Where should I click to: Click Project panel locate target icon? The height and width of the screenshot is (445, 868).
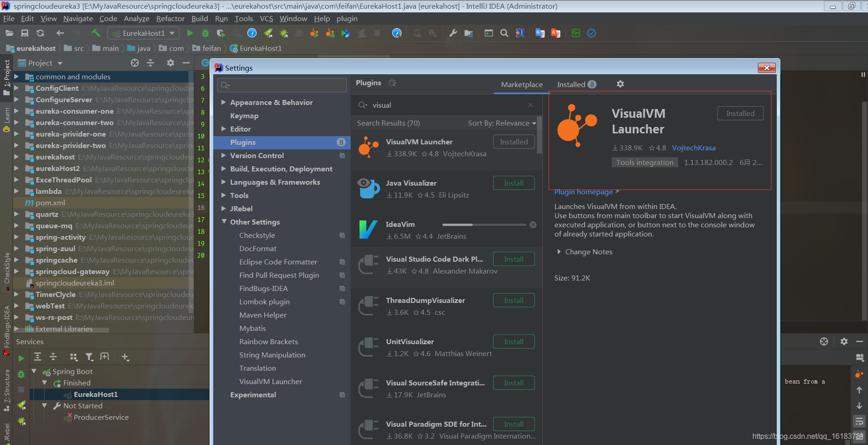(x=135, y=63)
